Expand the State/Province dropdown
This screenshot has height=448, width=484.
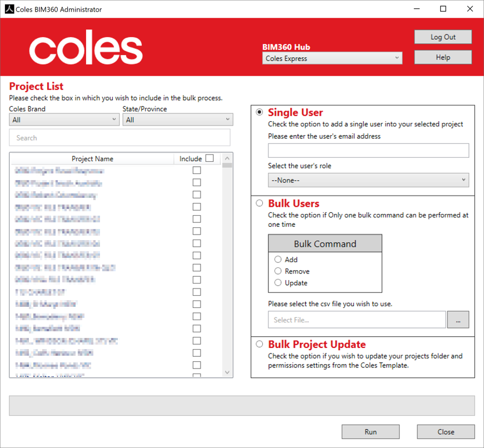pyautogui.click(x=177, y=120)
